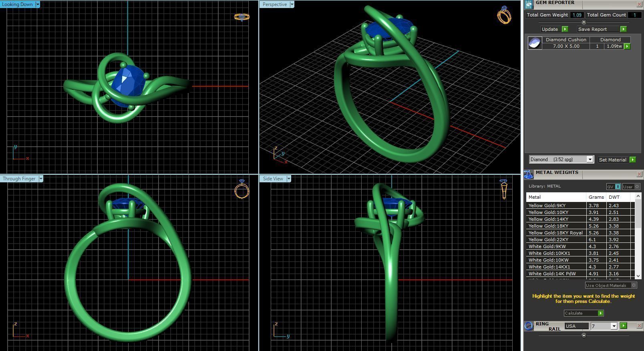Select the White Gold:14K PdW row
The height and width of the screenshot is (351, 644).
pos(580,274)
